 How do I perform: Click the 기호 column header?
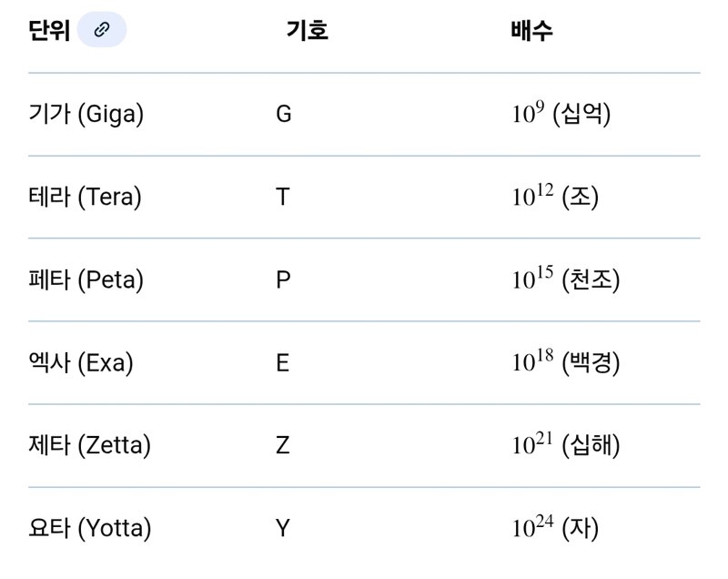coord(307,30)
